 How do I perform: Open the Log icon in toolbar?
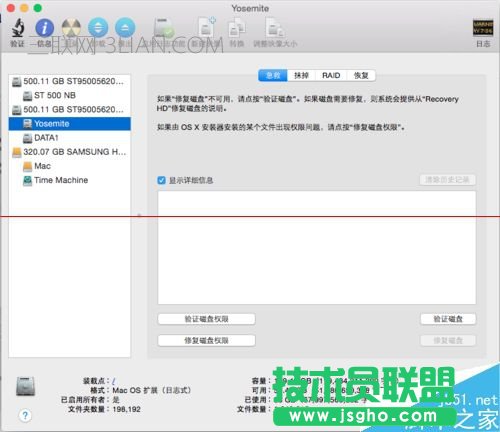[x=483, y=28]
